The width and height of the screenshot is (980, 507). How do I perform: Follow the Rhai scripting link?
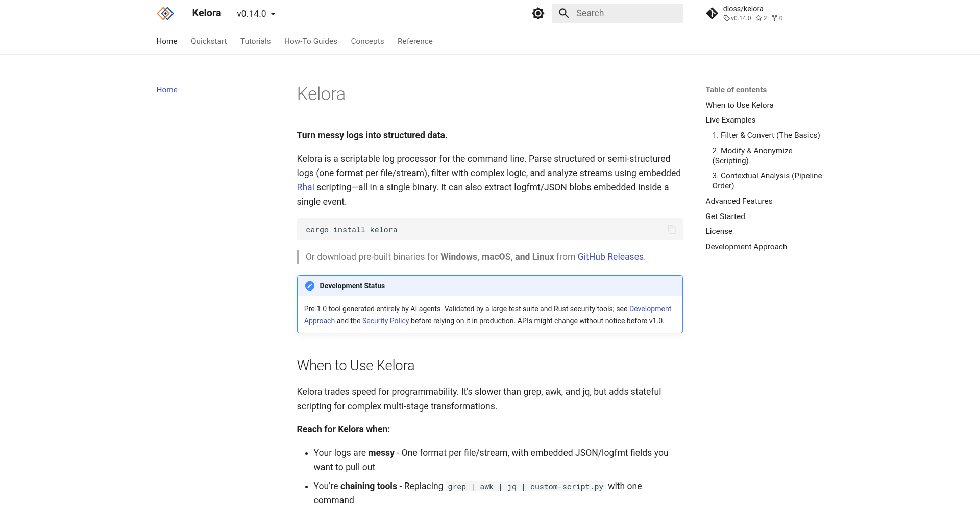tap(306, 187)
